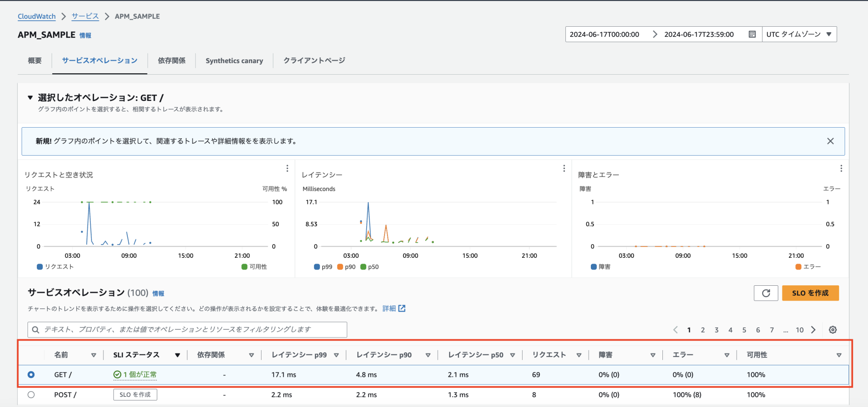Navigate via the CloudWatch breadcrumb link
Screen dimensions: 868x407
click(36, 16)
